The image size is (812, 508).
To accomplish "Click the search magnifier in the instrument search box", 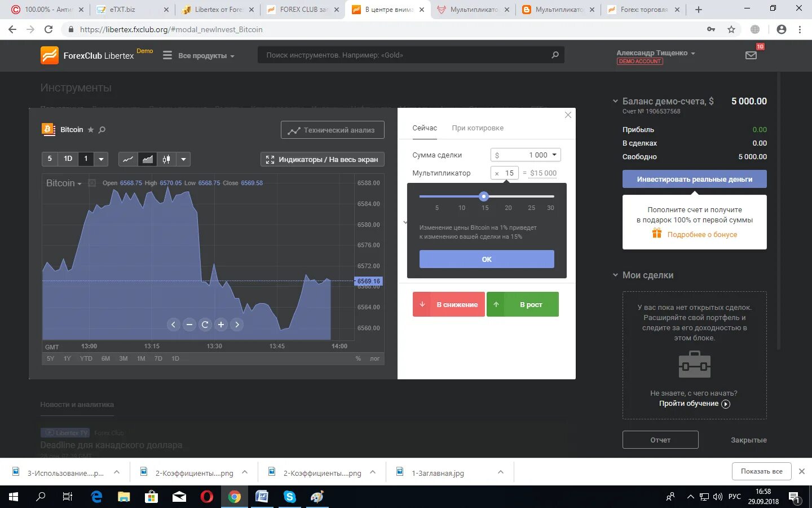I will click(x=555, y=55).
